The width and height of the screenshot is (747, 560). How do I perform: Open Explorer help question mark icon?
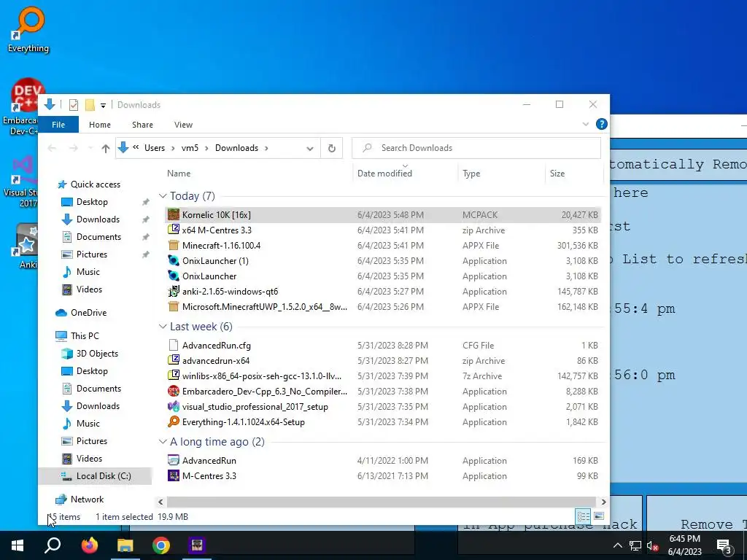point(602,124)
